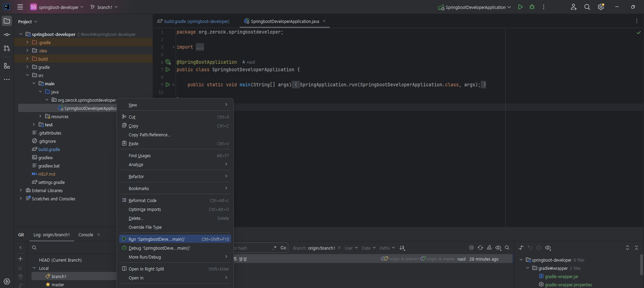Run SpringbootDeveloperApplication from the toolbar
The image size is (644, 288).
(520, 7)
